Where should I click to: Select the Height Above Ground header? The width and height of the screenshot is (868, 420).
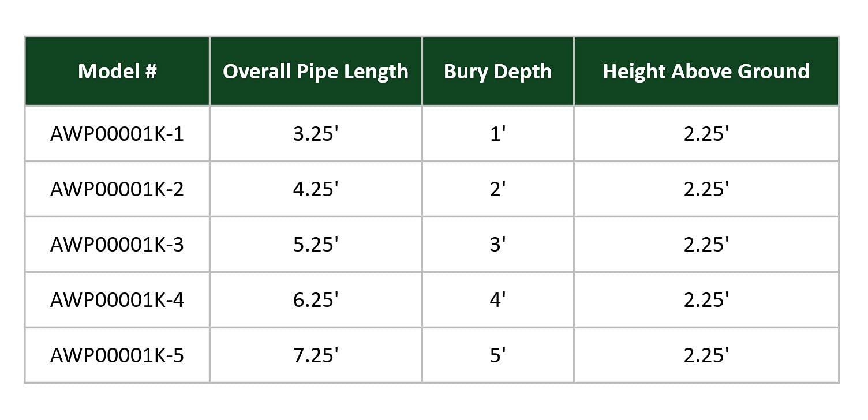pos(706,72)
